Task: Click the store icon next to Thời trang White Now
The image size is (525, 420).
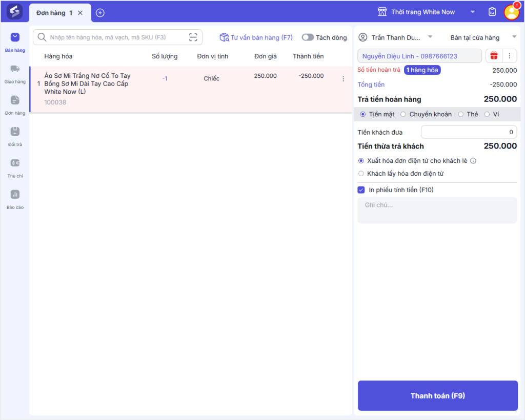Action: 382,12
